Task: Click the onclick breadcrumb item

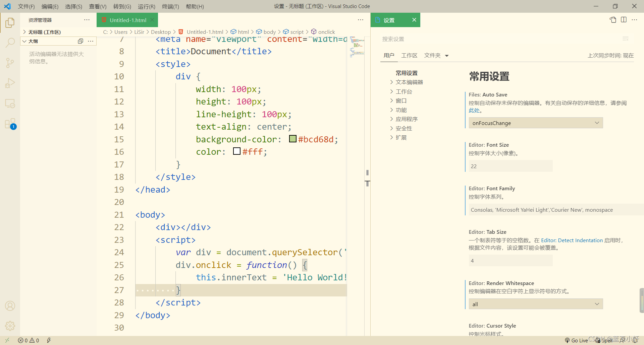Action: pyautogui.click(x=323, y=32)
